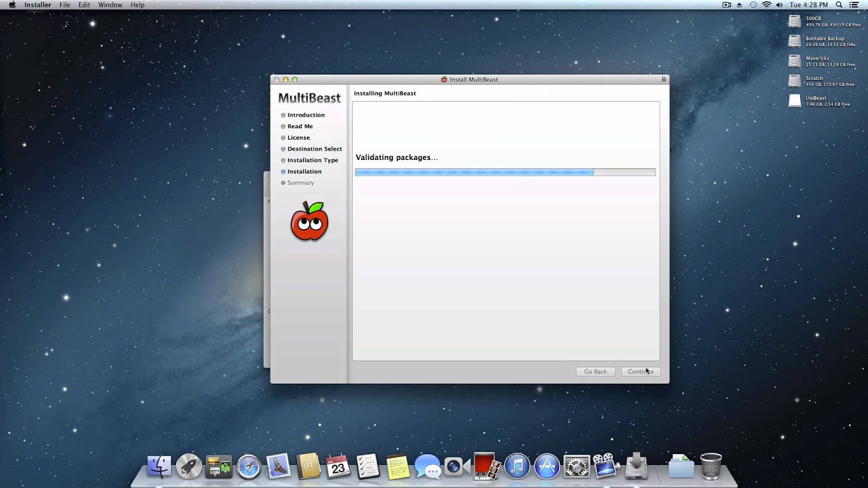Click the Tue 4:28 PM clock
Screen dimensions: 868x488
coord(809,5)
